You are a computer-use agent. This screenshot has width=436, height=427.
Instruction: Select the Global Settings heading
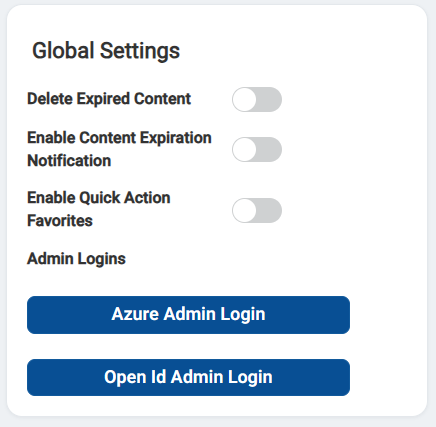point(106,51)
